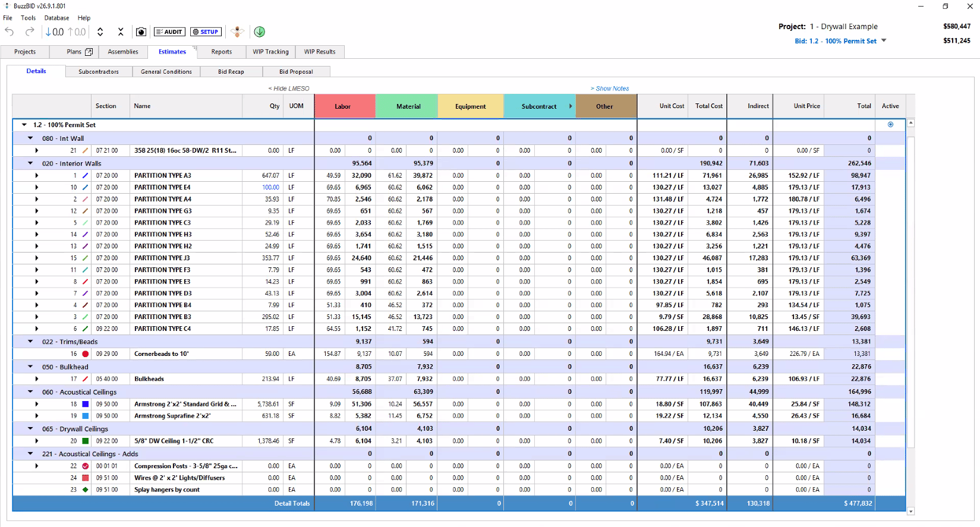Click the Undo arrow in the toolbar
This screenshot has width=980, height=527.
pyautogui.click(x=9, y=31)
